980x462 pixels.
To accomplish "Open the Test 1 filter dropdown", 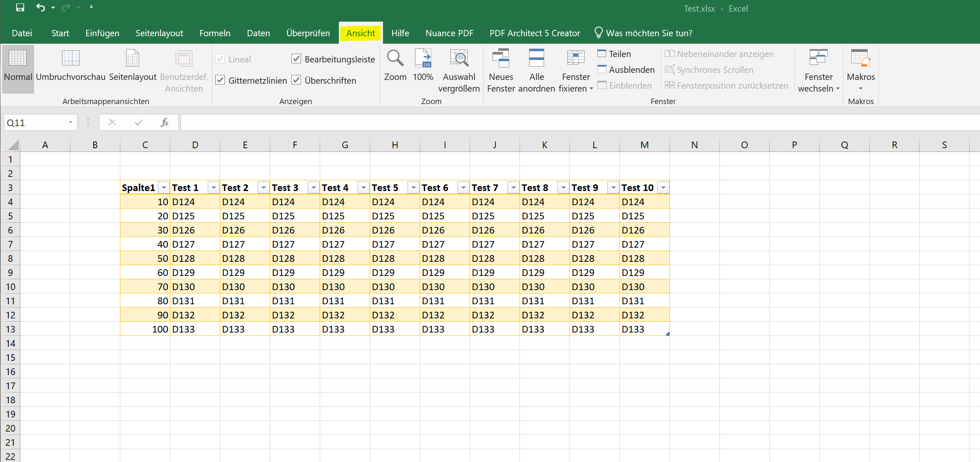I will pyautogui.click(x=214, y=188).
